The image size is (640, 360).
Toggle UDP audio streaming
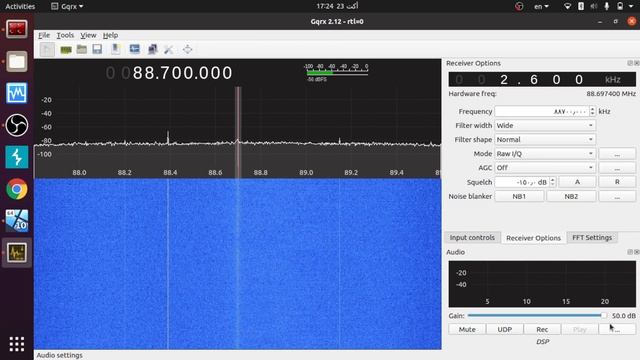pyautogui.click(x=504, y=329)
